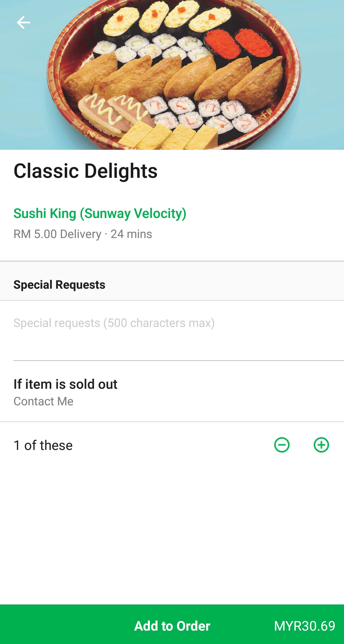Viewport: 344px width, 644px height.
Task: Go back using the arrow icon
Action: tap(23, 23)
